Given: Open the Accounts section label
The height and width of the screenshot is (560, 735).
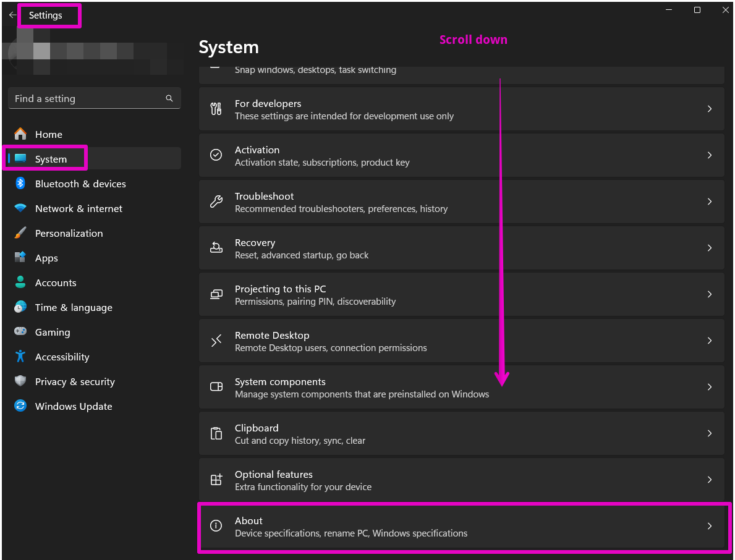Looking at the screenshot, I should pyautogui.click(x=56, y=282).
